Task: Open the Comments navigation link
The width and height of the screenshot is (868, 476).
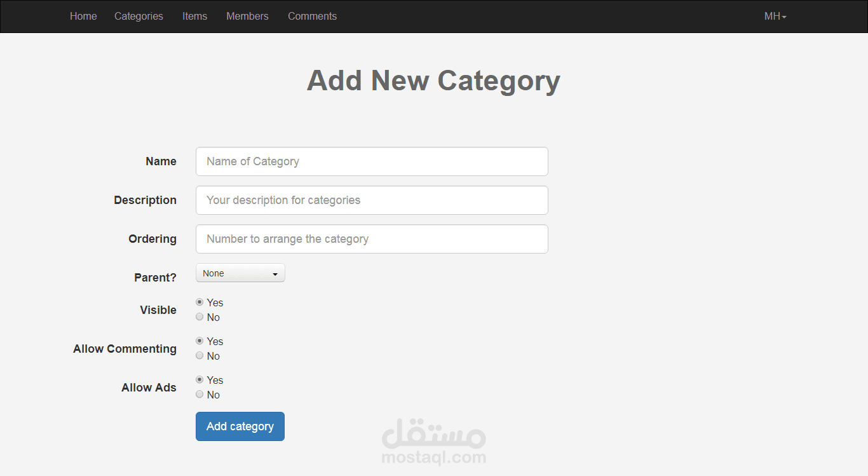Action: tap(312, 17)
